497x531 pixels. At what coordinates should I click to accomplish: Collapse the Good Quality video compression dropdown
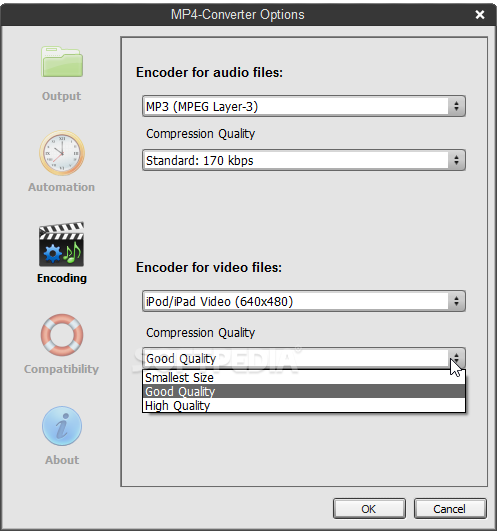(x=304, y=358)
